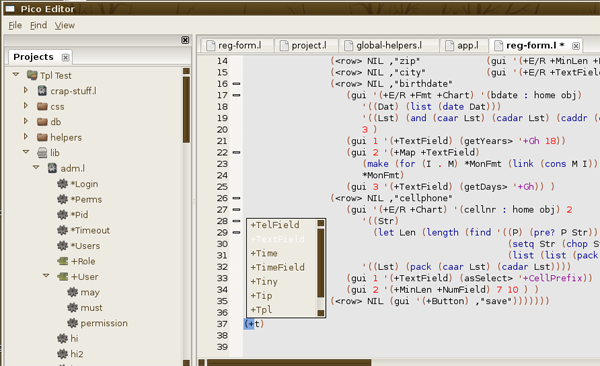Viewport: 600px width, 366px height.
Task: Fold the code block at line 22
Action: tap(236, 152)
